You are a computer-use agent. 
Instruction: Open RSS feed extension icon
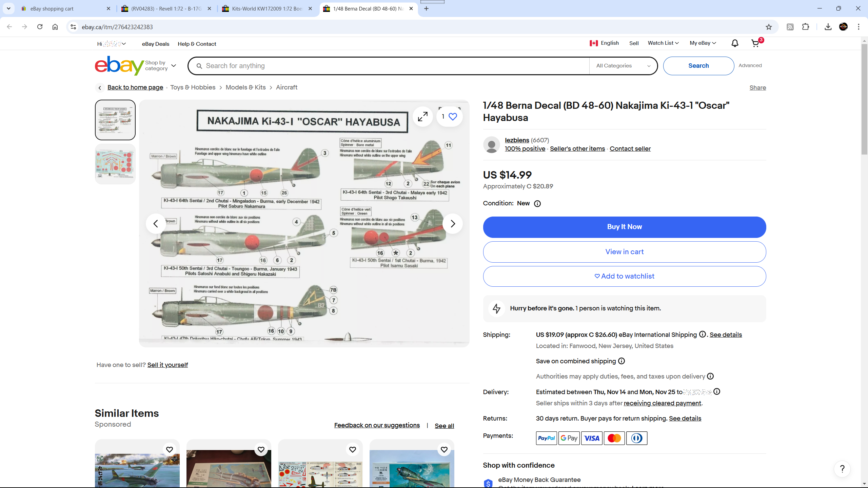[x=790, y=27]
